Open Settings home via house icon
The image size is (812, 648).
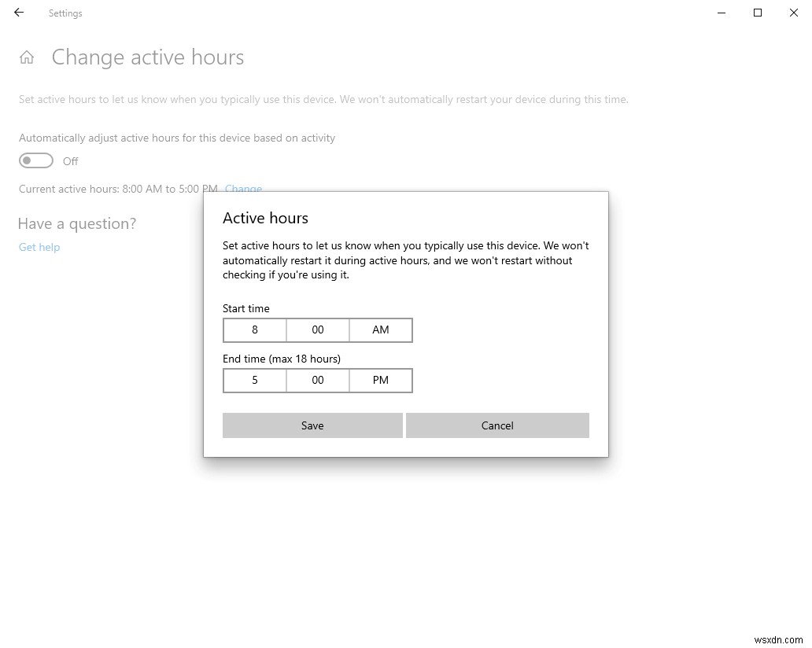point(27,57)
